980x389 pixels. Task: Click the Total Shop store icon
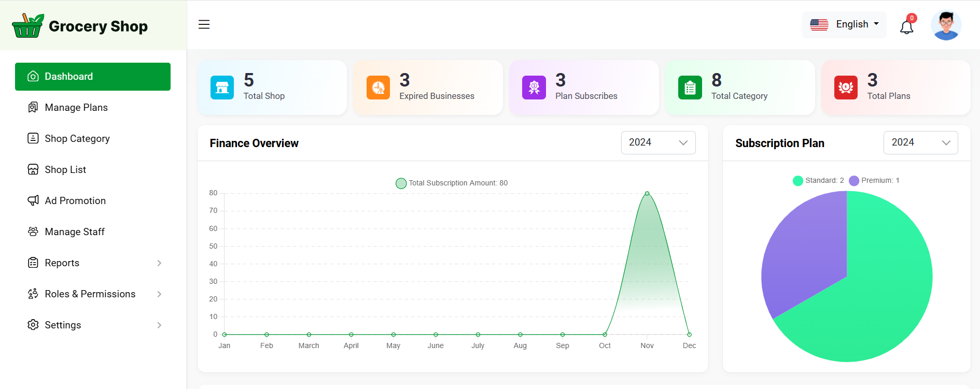(222, 88)
